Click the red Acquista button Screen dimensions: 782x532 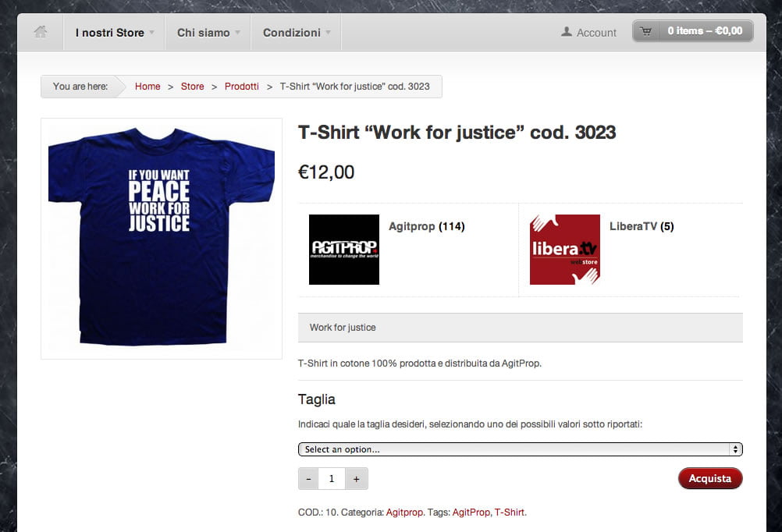pyautogui.click(x=710, y=478)
